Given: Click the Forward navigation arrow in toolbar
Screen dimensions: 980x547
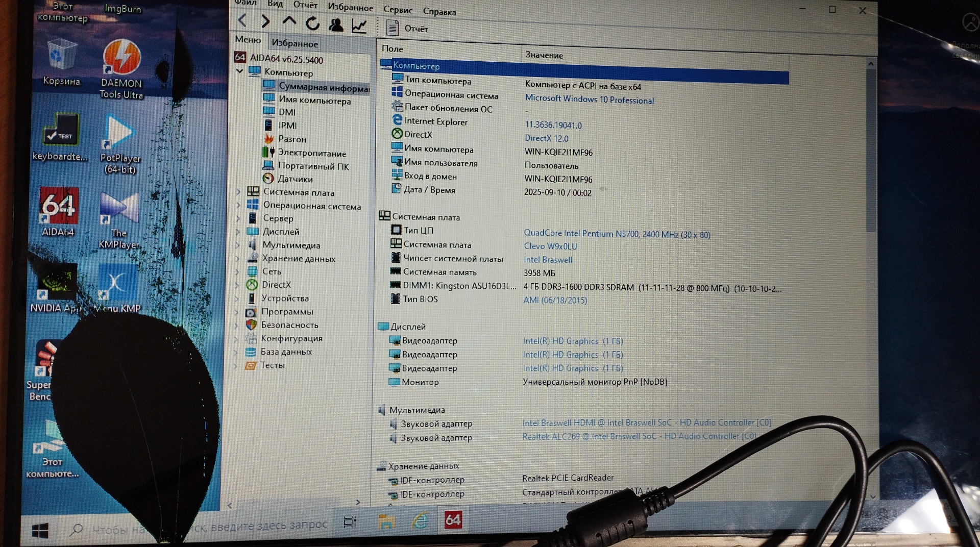Looking at the screenshot, I should point(265,21).
